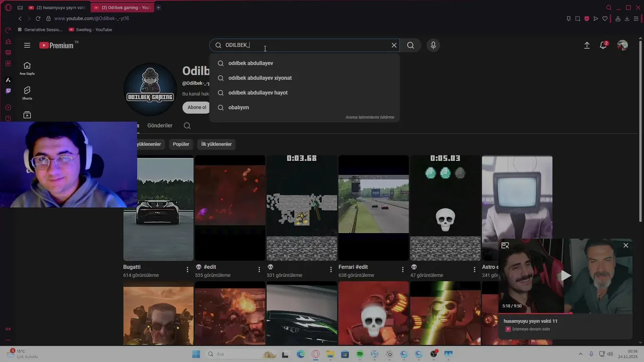Open a new browser tab

click(158, 8)
